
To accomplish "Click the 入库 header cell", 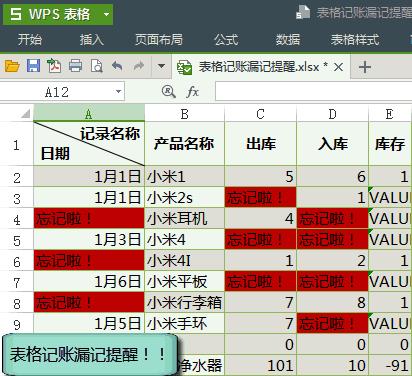I will [332, 144].
